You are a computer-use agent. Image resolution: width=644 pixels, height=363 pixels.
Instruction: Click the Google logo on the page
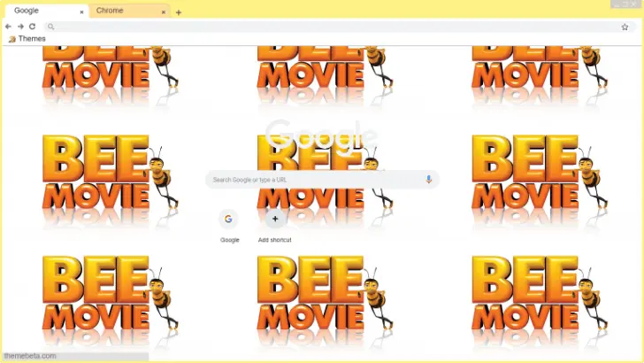pos(322,137)
